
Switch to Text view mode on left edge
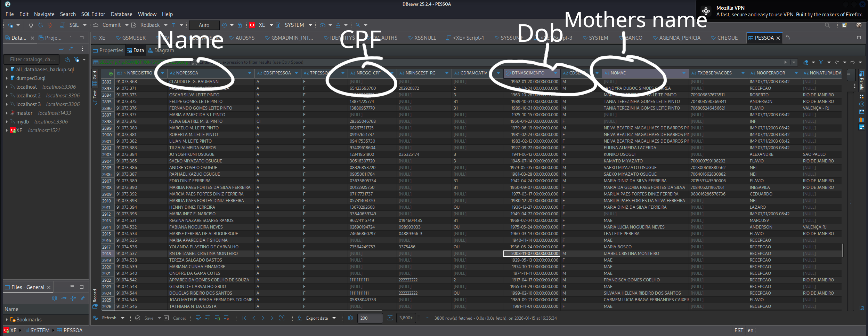tap(95, 95)
